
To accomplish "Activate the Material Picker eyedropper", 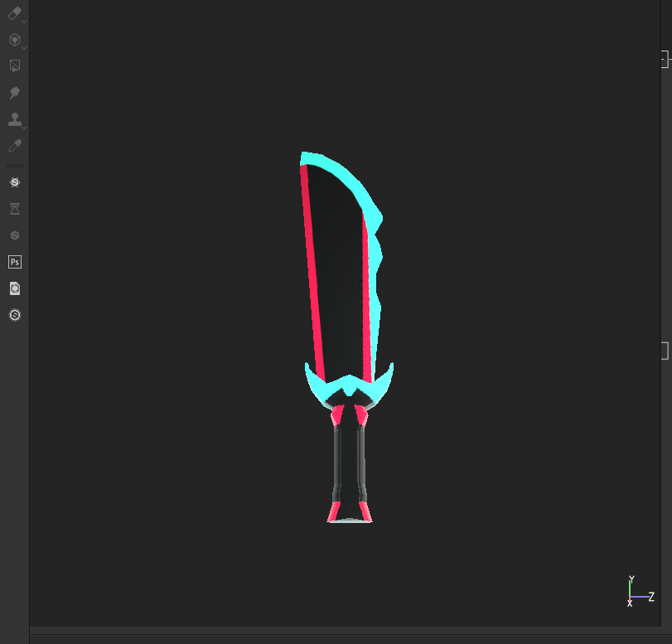I will 13,145.
